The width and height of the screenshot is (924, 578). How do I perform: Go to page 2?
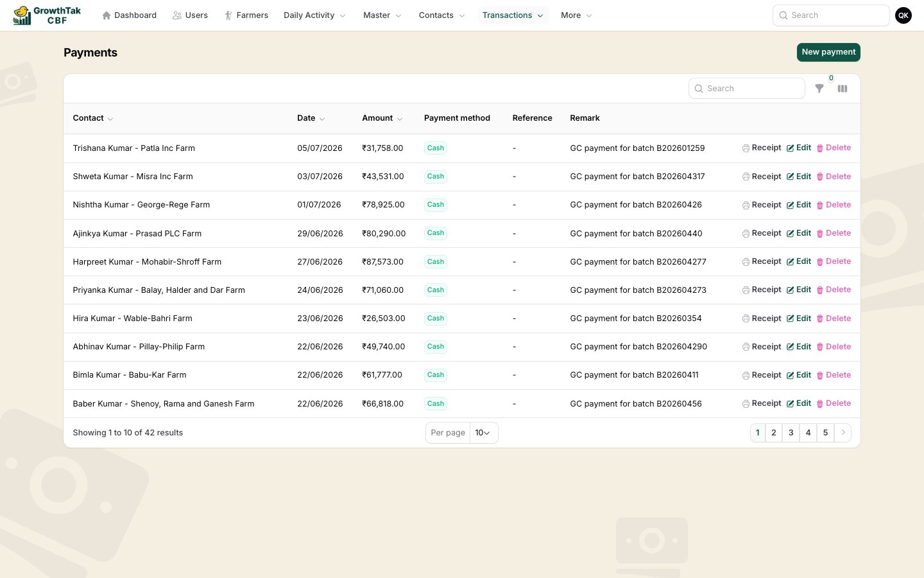(x=774, y=433)
